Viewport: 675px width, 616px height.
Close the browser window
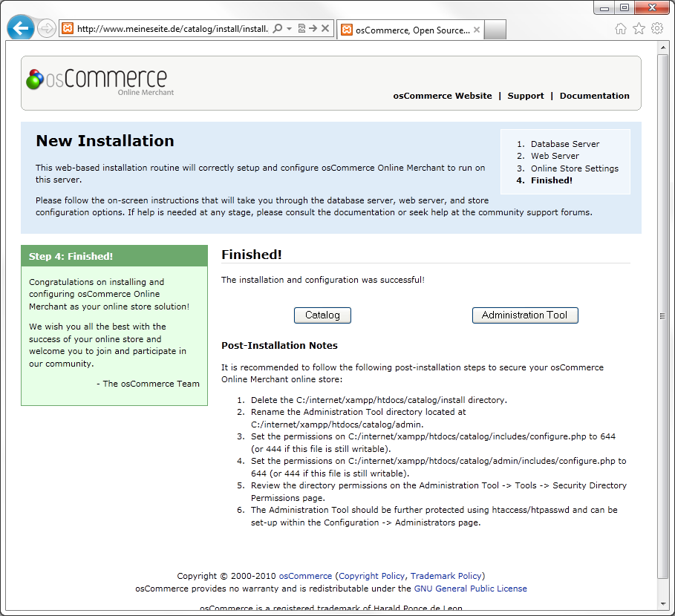[652, 8]
